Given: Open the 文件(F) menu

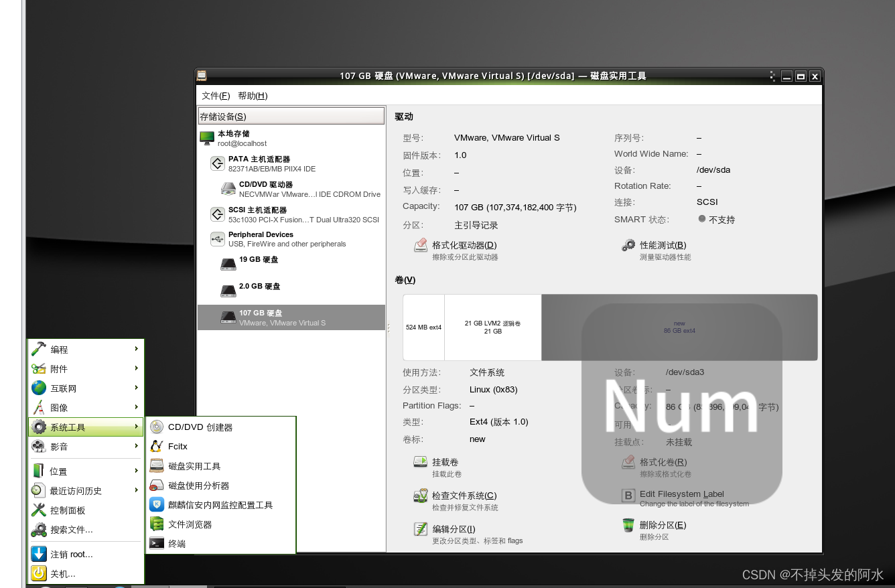Looking at the screenshot, I should click(x=216, y=96).
